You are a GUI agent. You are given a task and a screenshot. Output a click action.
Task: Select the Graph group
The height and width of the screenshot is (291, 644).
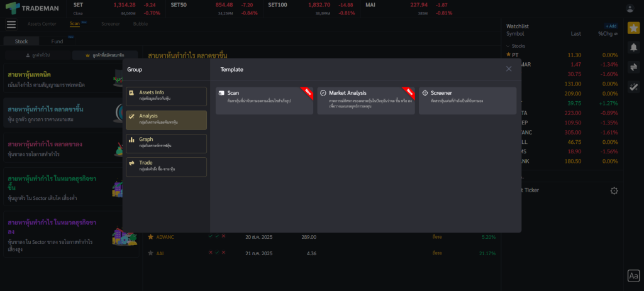(x=166, y=144)
